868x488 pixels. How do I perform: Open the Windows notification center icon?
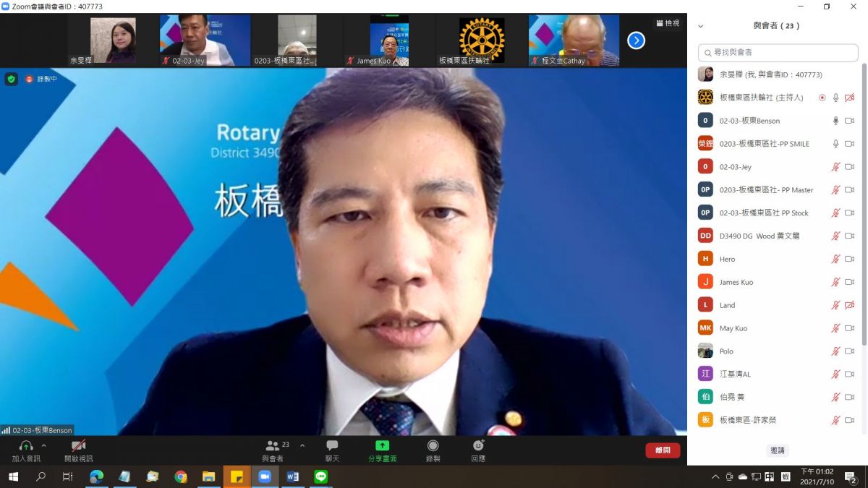[851, 476]
